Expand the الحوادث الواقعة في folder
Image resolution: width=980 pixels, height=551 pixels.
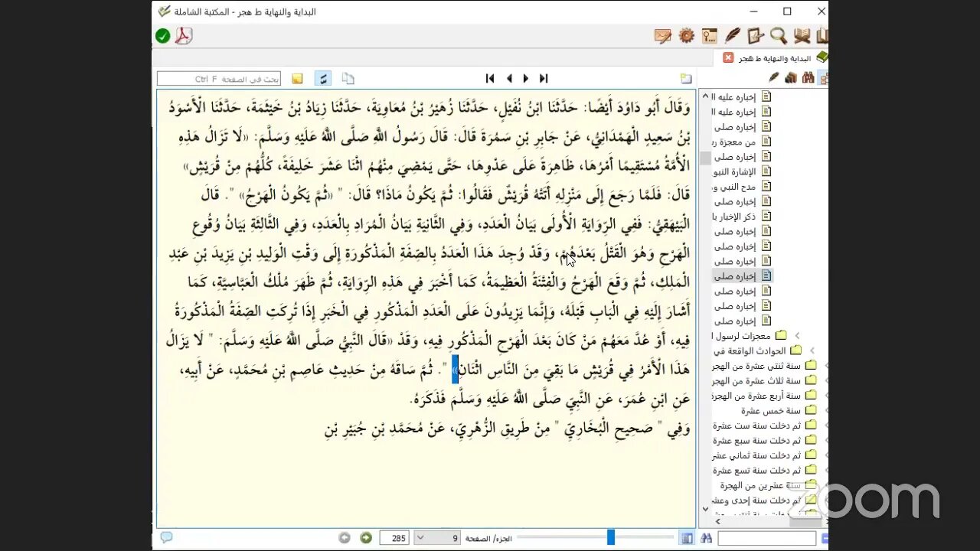pyautogui.click(x=812, y=350)
